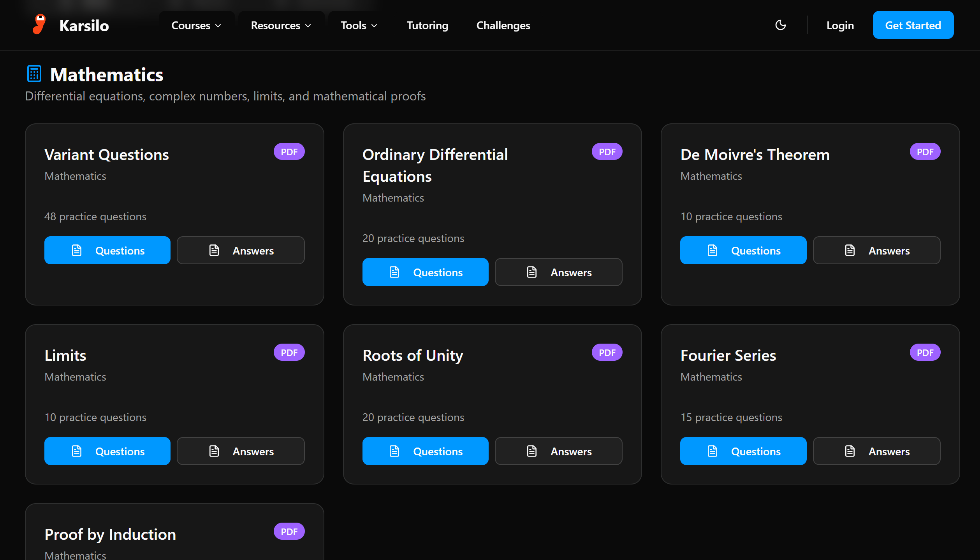Screen dimensions: 980x560
Task: Open the Challenges page
Action: 503,26
